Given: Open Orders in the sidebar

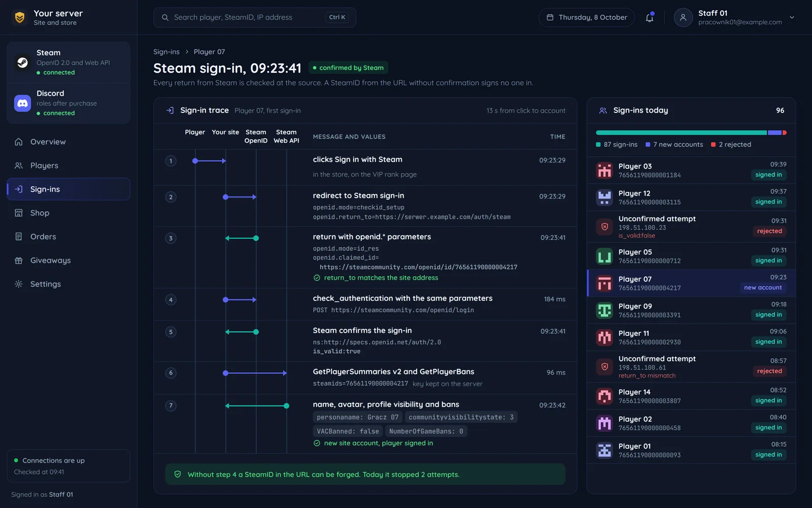Looking at the screenshot, I should tap(69, 237).
